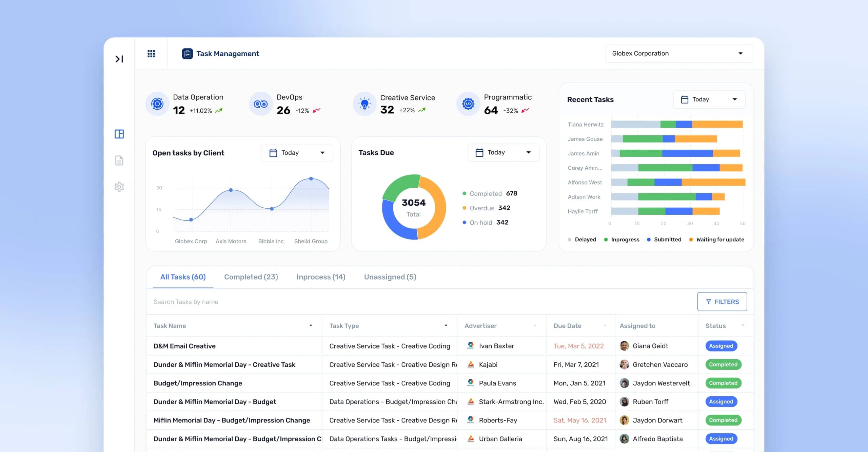Image resolution: width=868 pixels, height=452 pixels.
Task: Sort by the Task Name column arrow
Action: pos(311,326)
